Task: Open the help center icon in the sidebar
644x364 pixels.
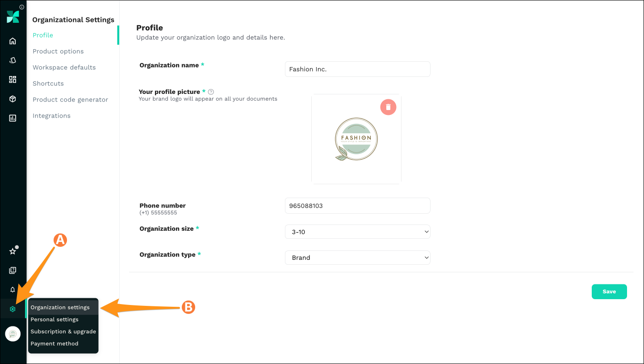Action: click(13, 270)
